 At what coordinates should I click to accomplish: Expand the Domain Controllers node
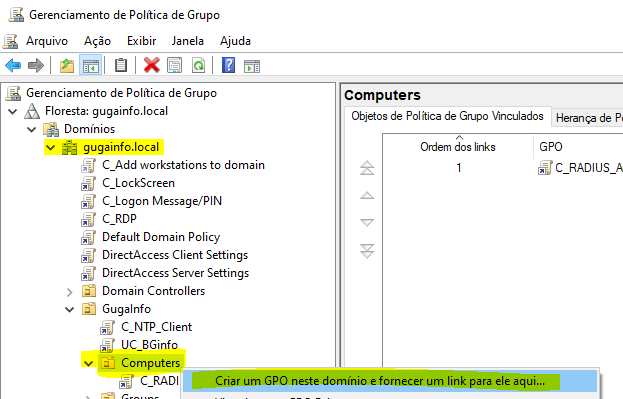pyautogui.click(x=70, y=292)
